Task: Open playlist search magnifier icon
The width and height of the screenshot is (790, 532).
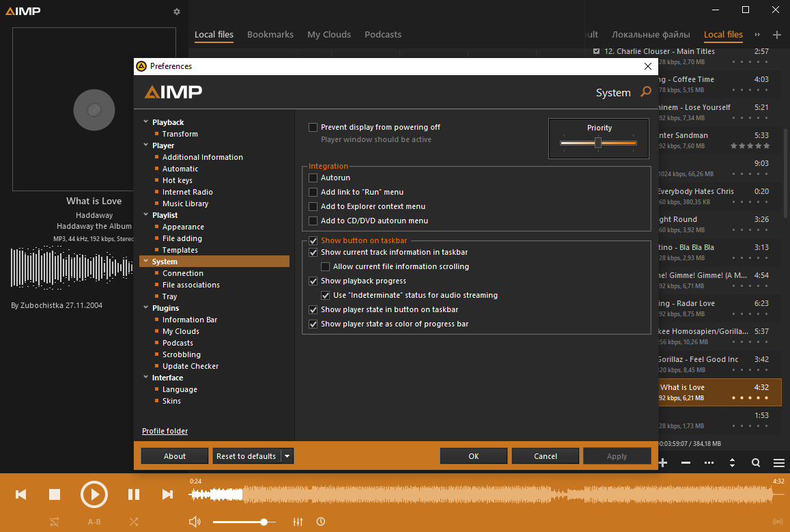Action: (756, 462)
